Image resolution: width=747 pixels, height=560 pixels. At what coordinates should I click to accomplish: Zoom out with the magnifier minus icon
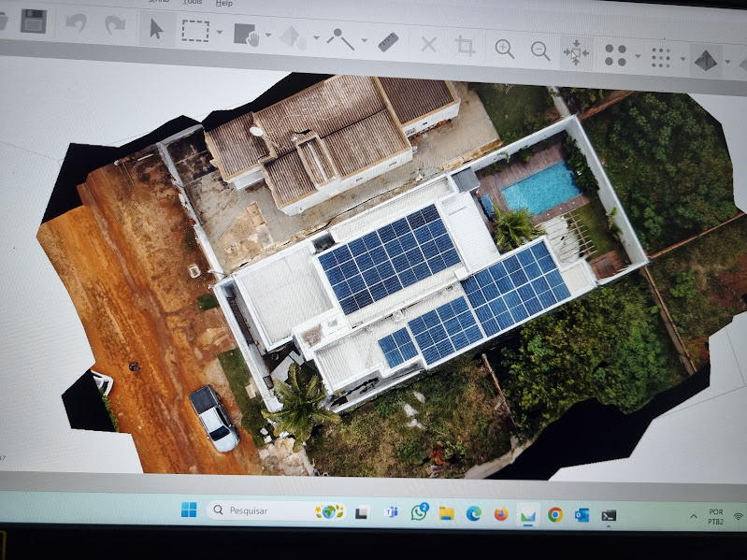pyautogui.click(x=540, y=50)
